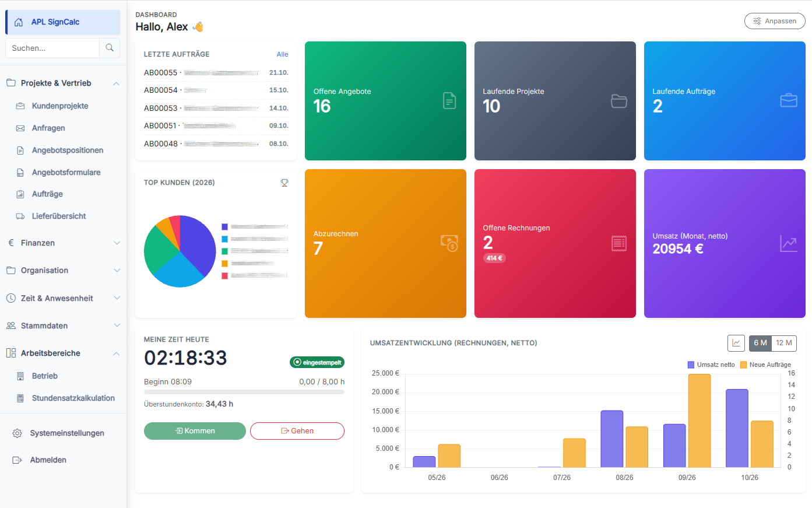Open Angebotspositionen in the sidebar
The height and width of the screenshot is (508, 812).
(x=68, y=150)
